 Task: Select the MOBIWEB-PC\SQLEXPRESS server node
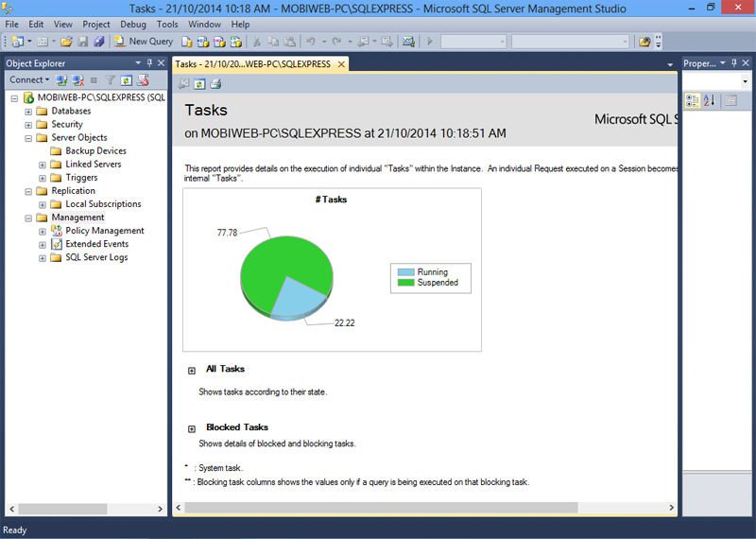(x=101, y=97)
